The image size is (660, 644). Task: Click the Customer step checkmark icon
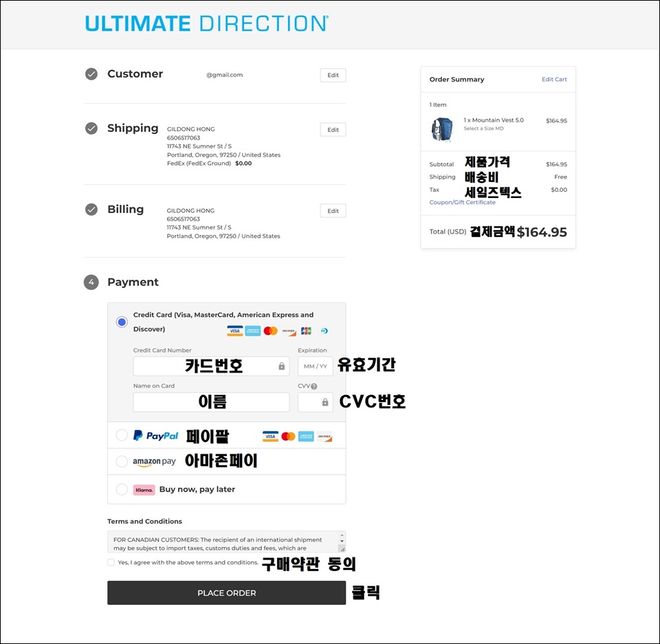click(x=91, y=74)
